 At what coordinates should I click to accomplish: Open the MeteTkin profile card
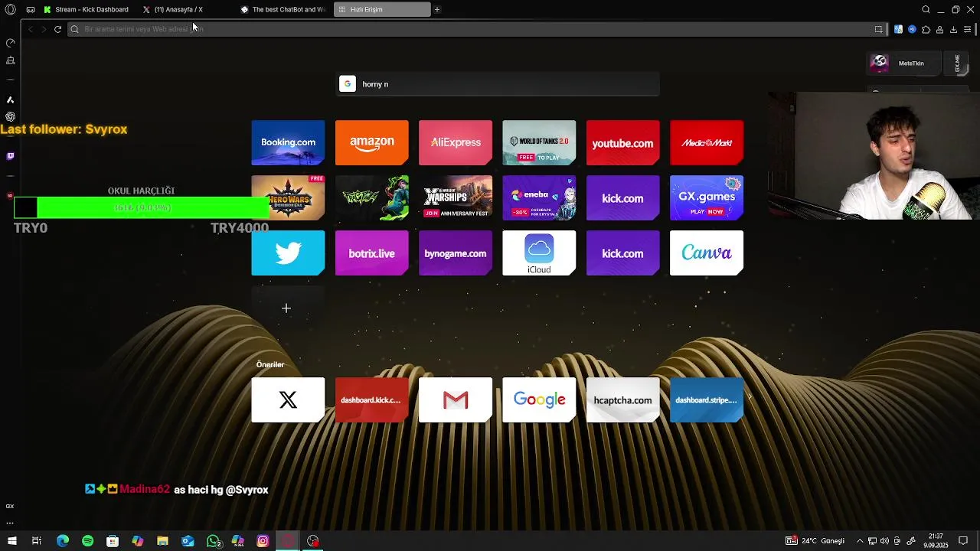(x=904, y=64)
